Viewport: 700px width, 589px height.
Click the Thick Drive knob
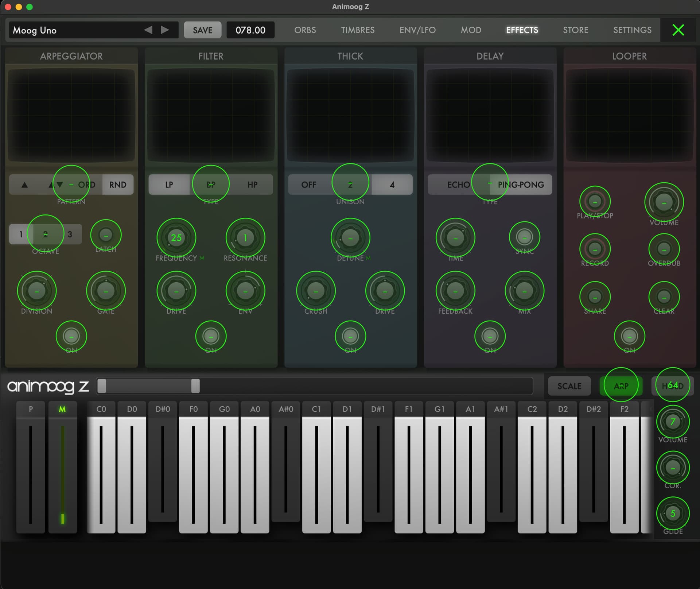(385, 291)
